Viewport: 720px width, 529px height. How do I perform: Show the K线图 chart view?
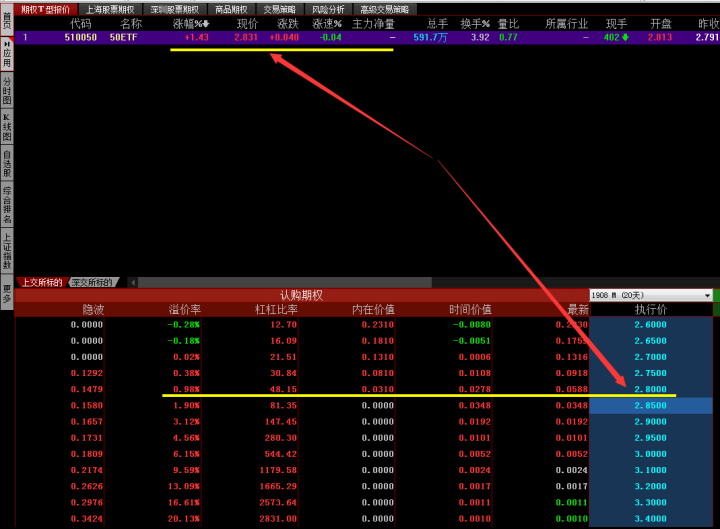(7, 127)
